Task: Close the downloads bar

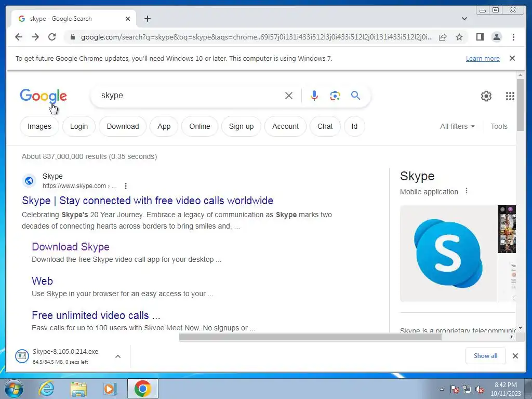Action: (515, 356)
